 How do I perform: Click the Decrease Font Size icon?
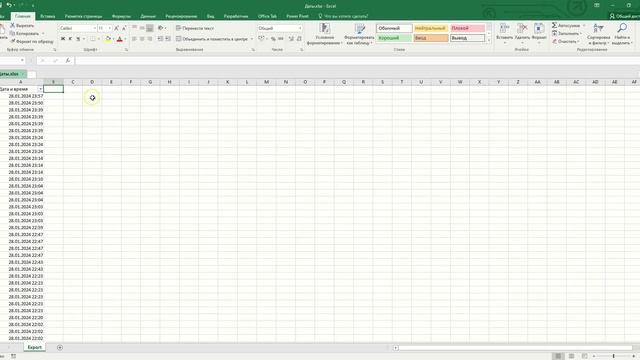click(x=124, y=28)
